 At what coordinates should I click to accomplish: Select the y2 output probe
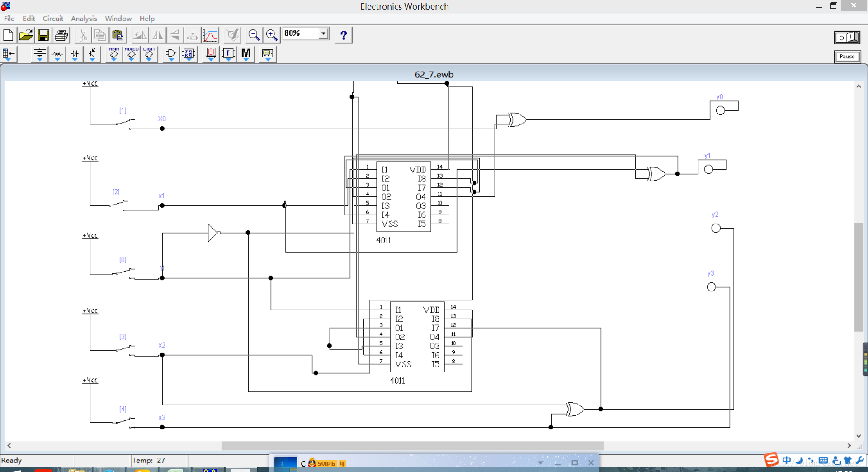[716, 228]
